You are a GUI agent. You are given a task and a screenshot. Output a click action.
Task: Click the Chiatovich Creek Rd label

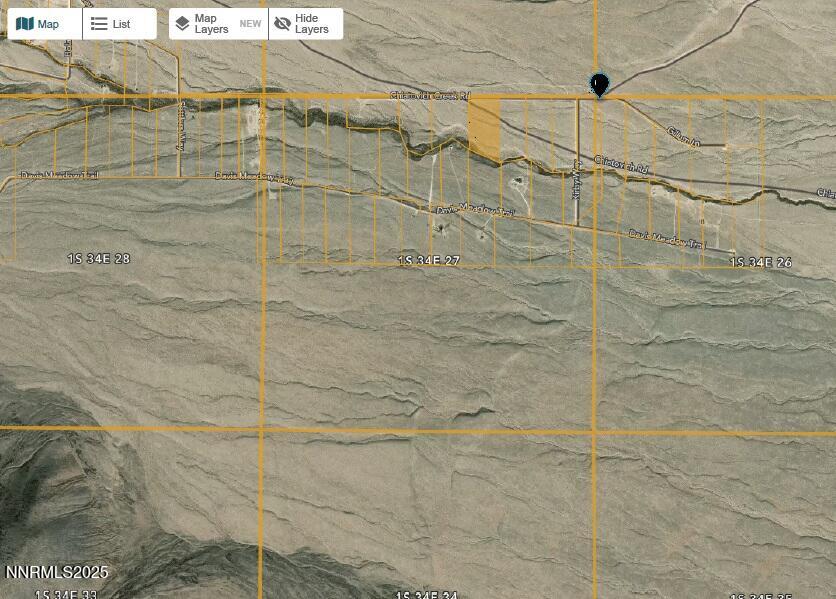pos(430,95)
